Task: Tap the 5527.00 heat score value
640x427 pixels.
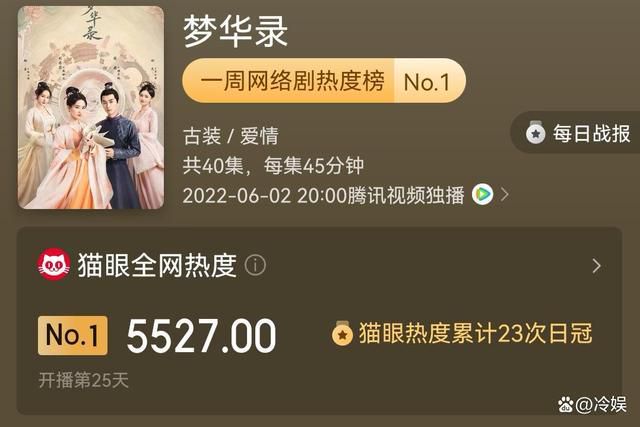Action: (x=202, y=336)
